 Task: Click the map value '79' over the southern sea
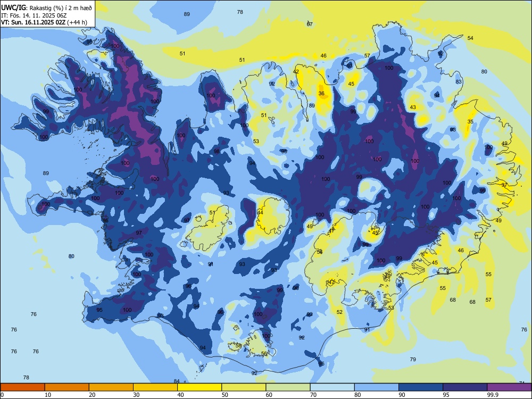tap(413, 359)
